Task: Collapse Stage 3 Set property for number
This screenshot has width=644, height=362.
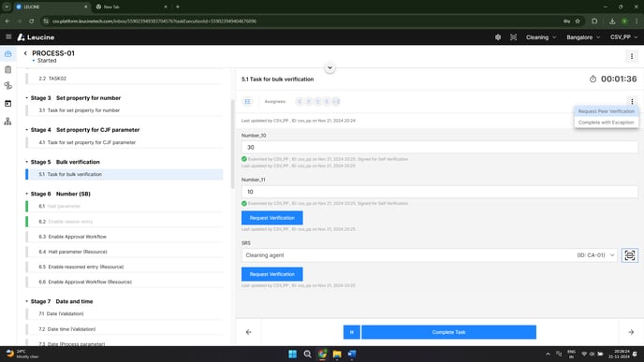Action: pos(27,98)
